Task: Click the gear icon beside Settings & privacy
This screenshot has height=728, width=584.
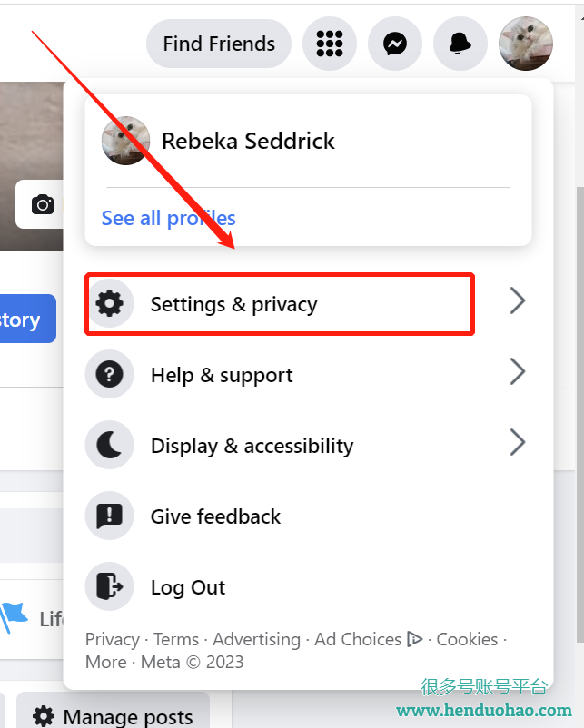Action: pyautogui.click(x=110, y=304)
